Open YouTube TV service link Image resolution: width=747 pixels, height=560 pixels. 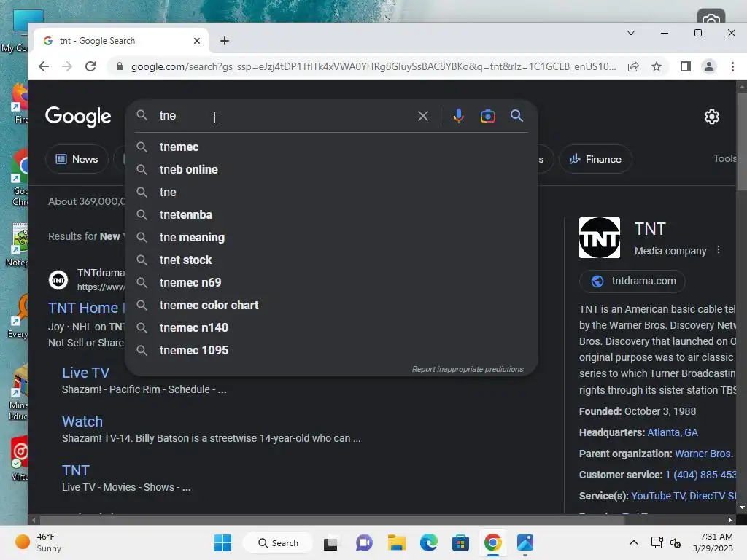pyautogui.click(x=659, y=496)
